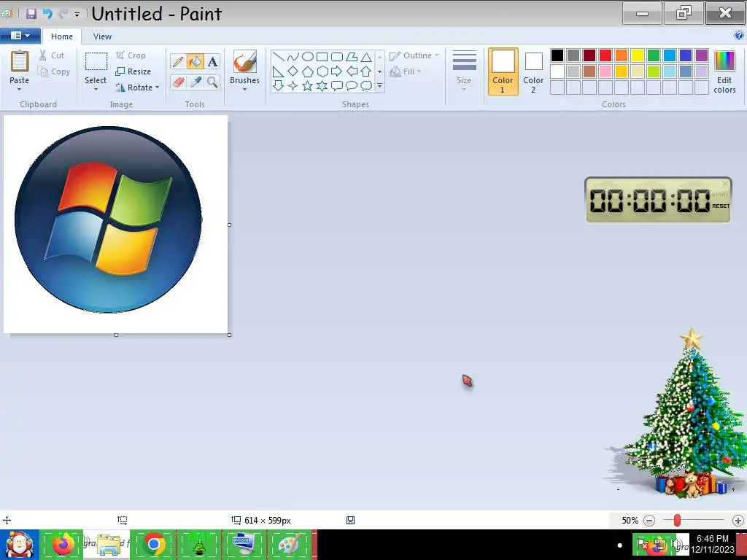This screenshot has width=747, height=560.
Task: Select the Text tool
Action: tap(212, 61)
